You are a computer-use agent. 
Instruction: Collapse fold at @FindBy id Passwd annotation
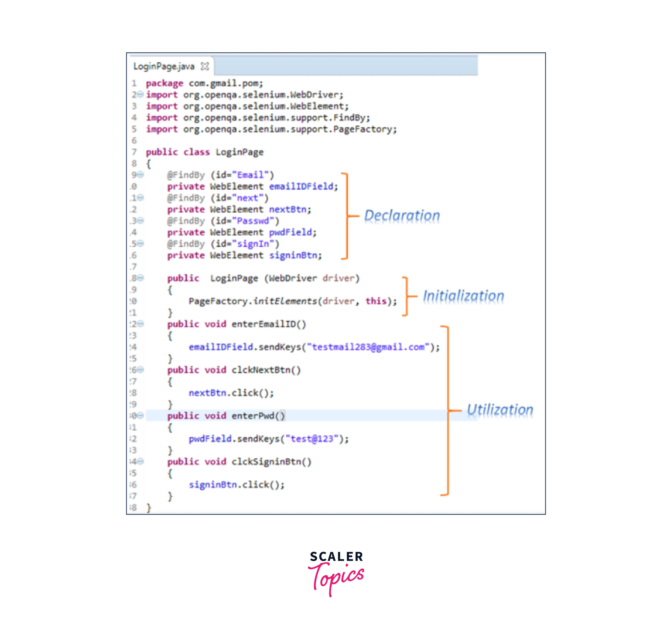[140, 221]
